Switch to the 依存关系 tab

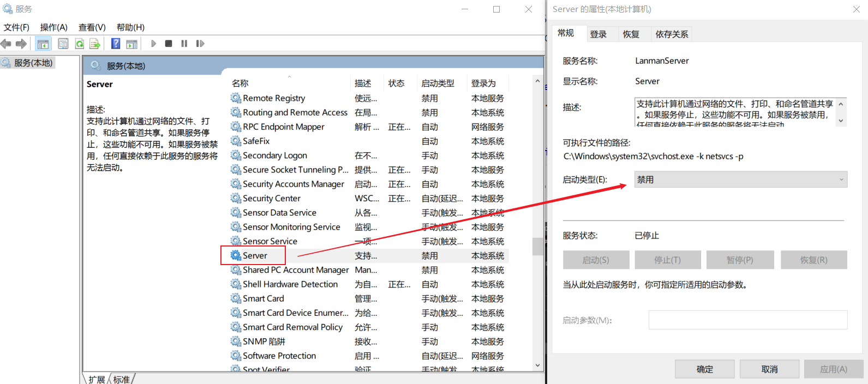click(672, 34)
